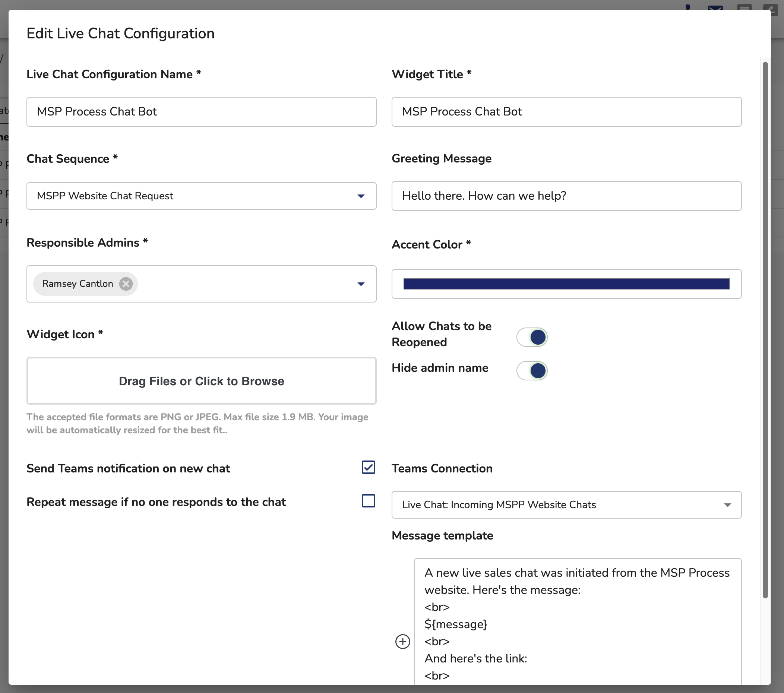Click Drag Files or Click to Browse
Image resolution: width=784 pixels, height=693 pixels.
[x=201, y=381]
